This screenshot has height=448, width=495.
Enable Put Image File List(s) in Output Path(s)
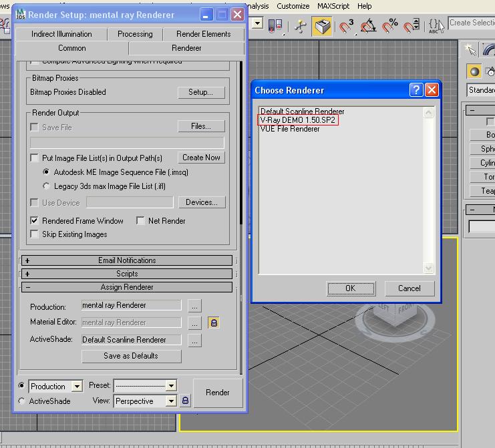click(x=35, y=158)
